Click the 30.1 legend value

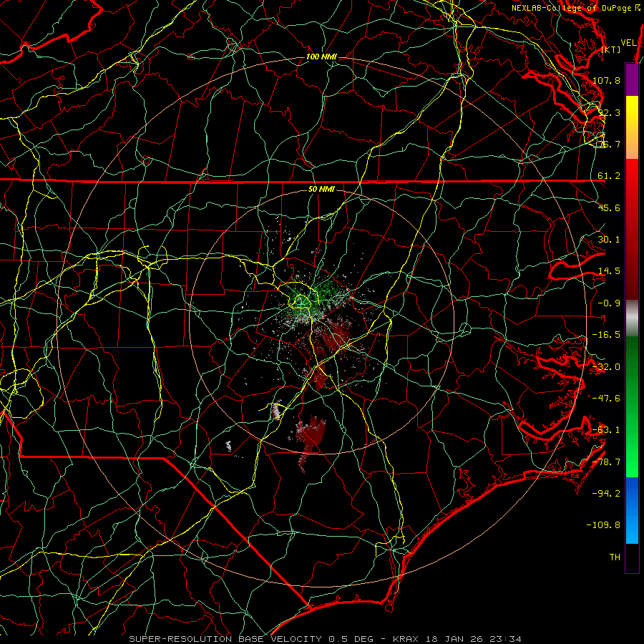[x=609, y=240]
